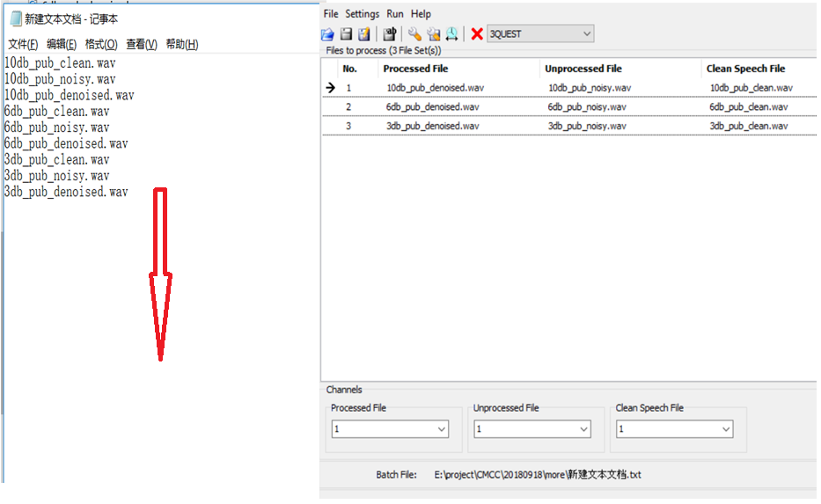Viewport: 821px width, 504px height.
Task: Open Notepad's 帮助(H) menu
Action: click(181, 45)
